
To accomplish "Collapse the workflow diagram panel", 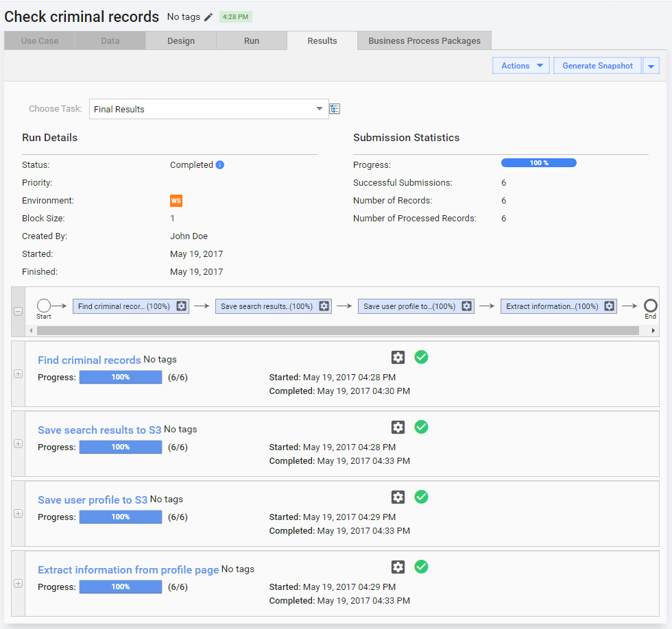I will (18, 311).
